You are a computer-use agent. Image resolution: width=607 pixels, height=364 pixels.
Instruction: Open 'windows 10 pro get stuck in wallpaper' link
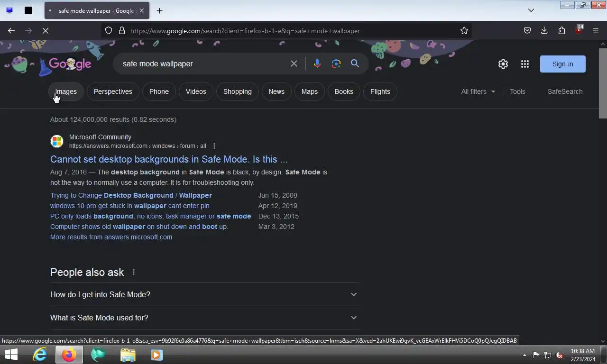coord(130,206)
